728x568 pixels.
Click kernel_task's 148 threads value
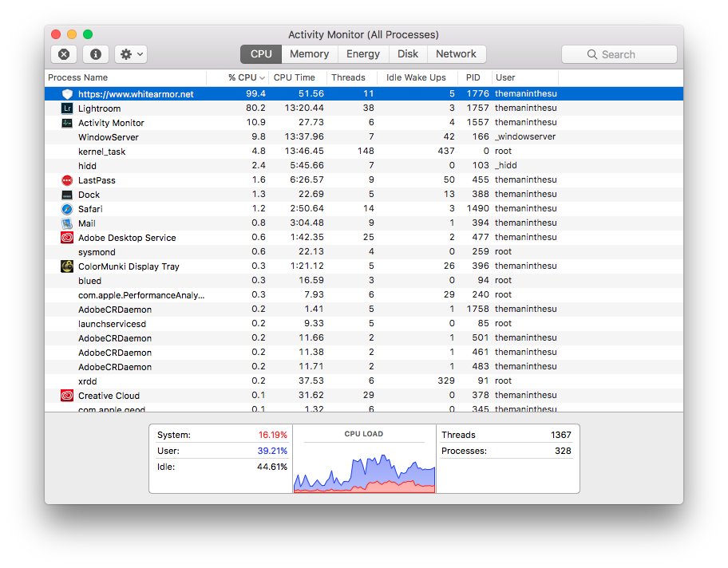pyautogui.click(x=366, y=151)
